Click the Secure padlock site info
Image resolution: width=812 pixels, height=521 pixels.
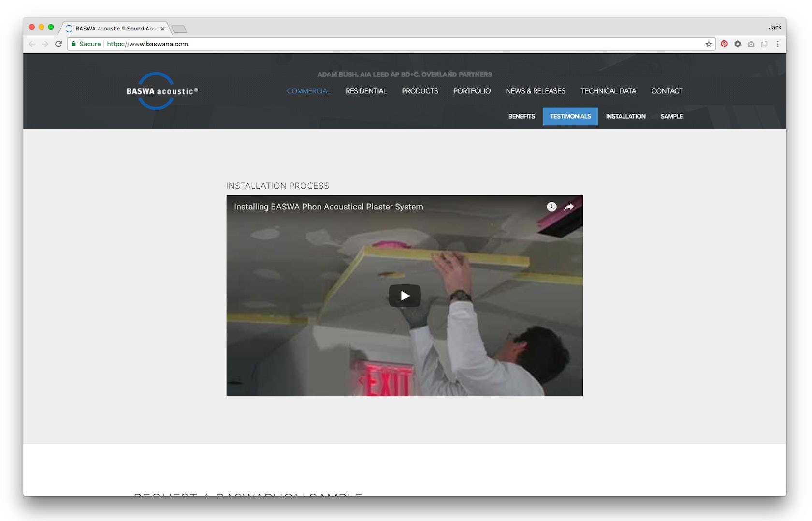click(x=86, y=44)
